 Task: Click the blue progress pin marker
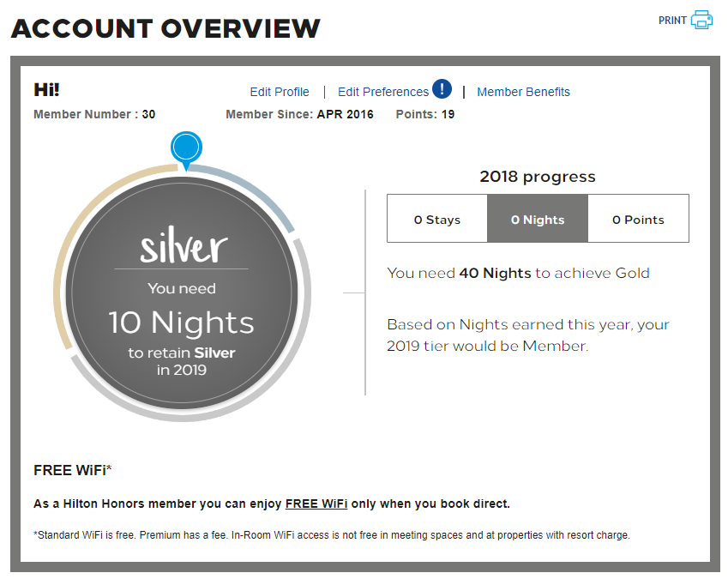[x=186, y=150]
